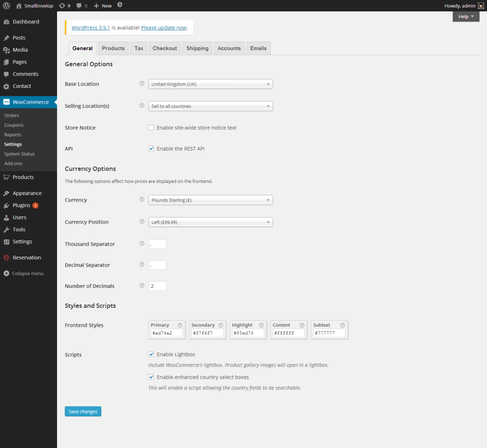This screenshot has width=487, height=448.
Task: Toggle the Enable the REST API checkbox
Action: tap(151, 149)
